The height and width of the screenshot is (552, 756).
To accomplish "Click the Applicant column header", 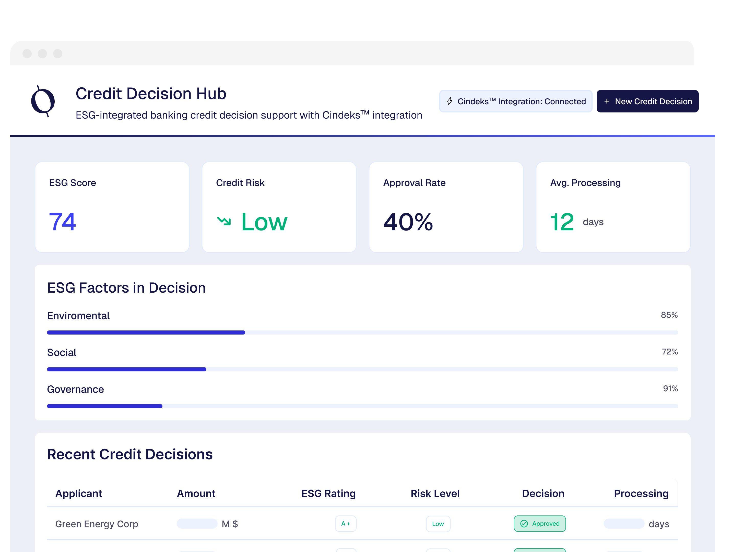I will pos(79,493).
